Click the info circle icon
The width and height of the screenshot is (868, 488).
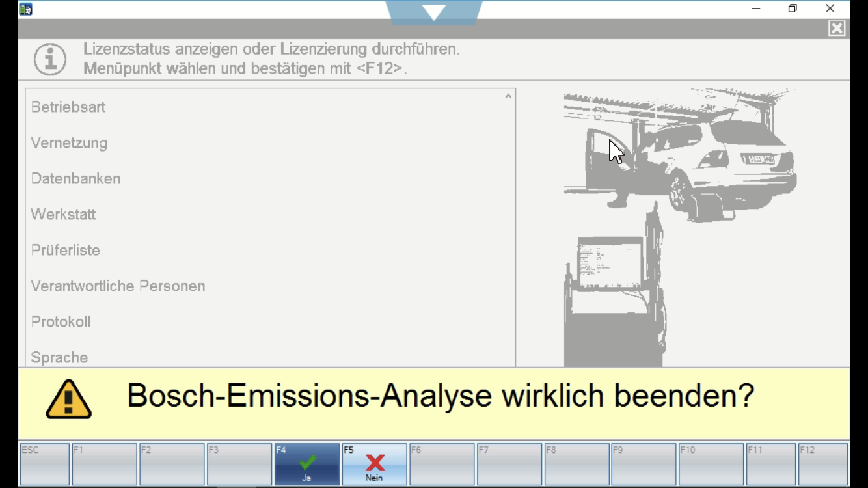coord(50,59)
